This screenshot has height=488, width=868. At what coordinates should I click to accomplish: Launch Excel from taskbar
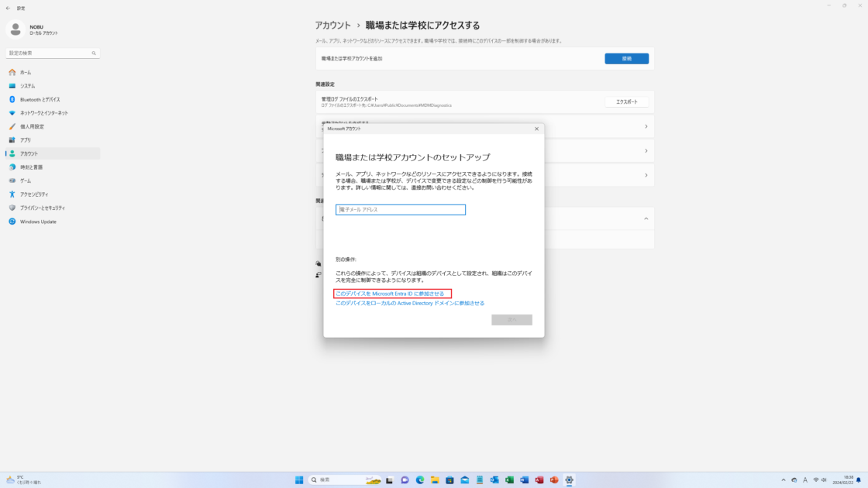click(x=509, y=479)
